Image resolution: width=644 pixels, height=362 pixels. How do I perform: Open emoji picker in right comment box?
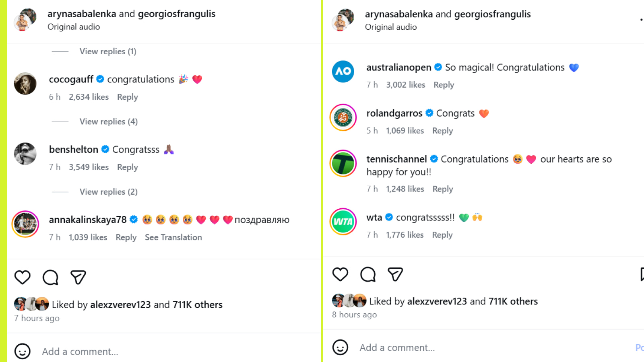click(x=340, y=347)
